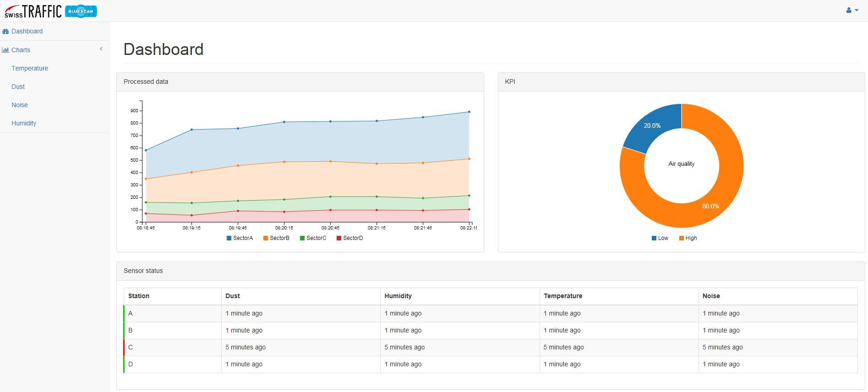Click the Swiss Traffic logo
The image size is (868, 392).
coord(33,11)
